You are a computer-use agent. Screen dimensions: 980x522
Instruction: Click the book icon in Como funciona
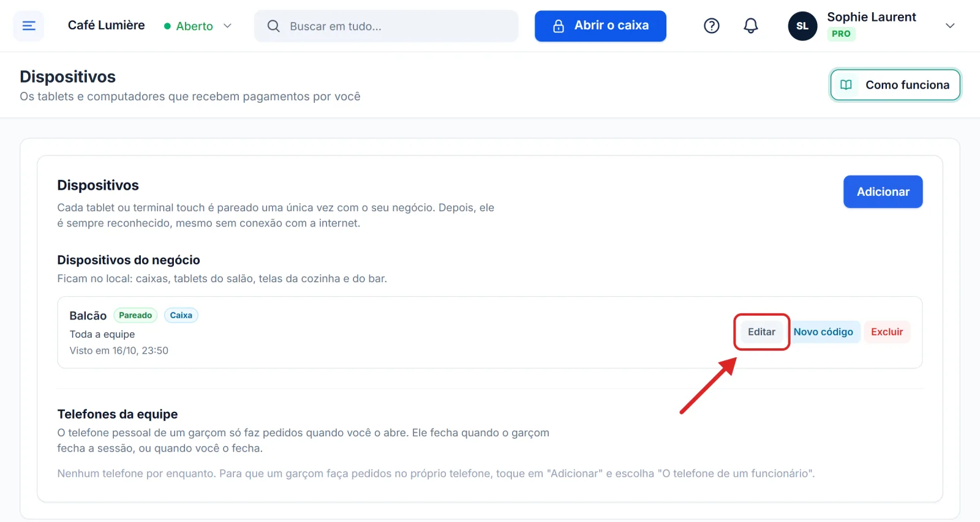click(x=846, y=84)
